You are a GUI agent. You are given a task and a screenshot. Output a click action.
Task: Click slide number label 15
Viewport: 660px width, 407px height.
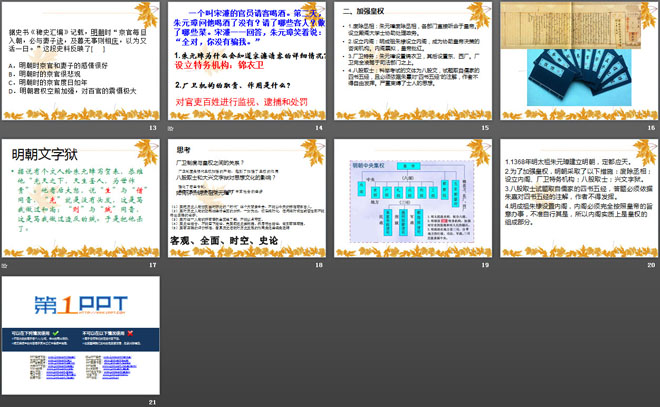pos(485,128)
